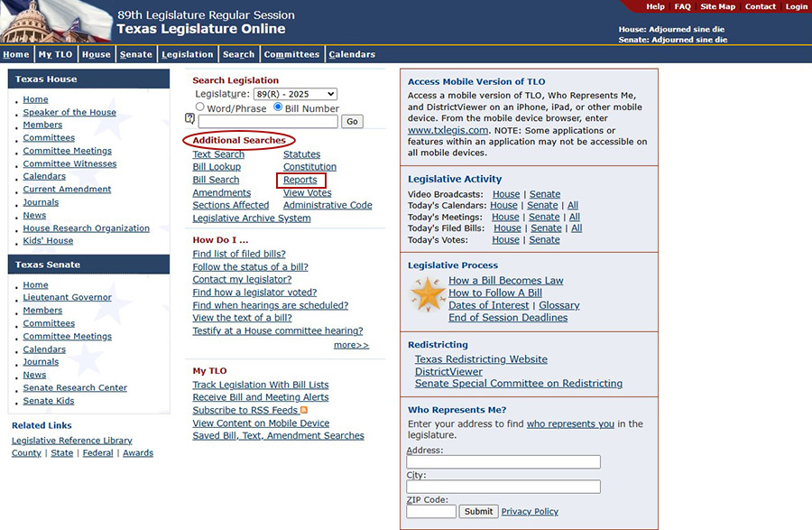Open the Current Amendment link
This screenshot has width=812, height=530.
tap(67, 189)
